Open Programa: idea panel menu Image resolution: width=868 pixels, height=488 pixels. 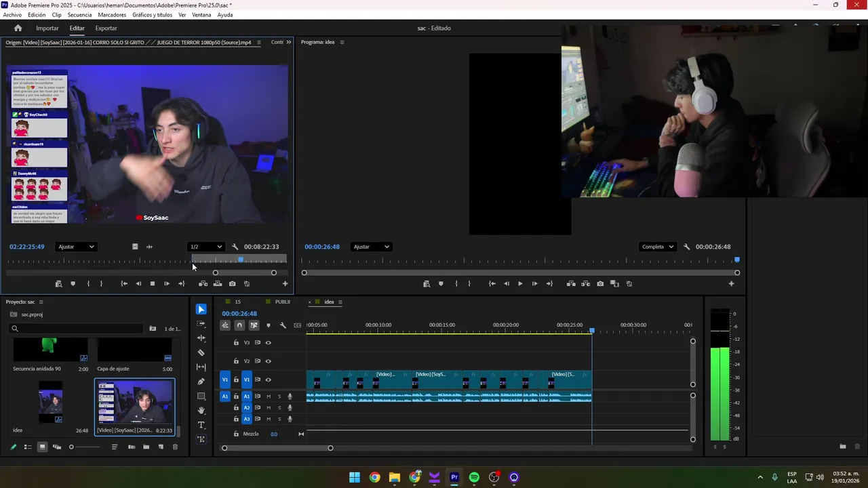(342, 42)
